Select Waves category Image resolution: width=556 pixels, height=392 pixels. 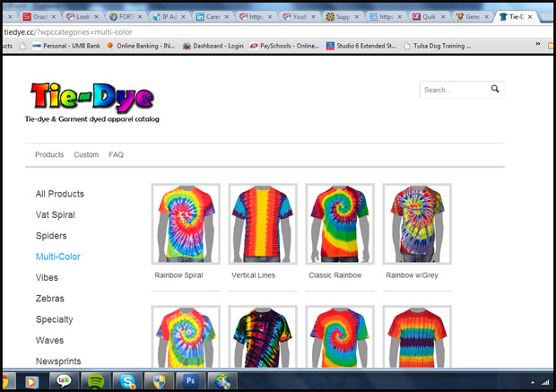click(49, 341)
